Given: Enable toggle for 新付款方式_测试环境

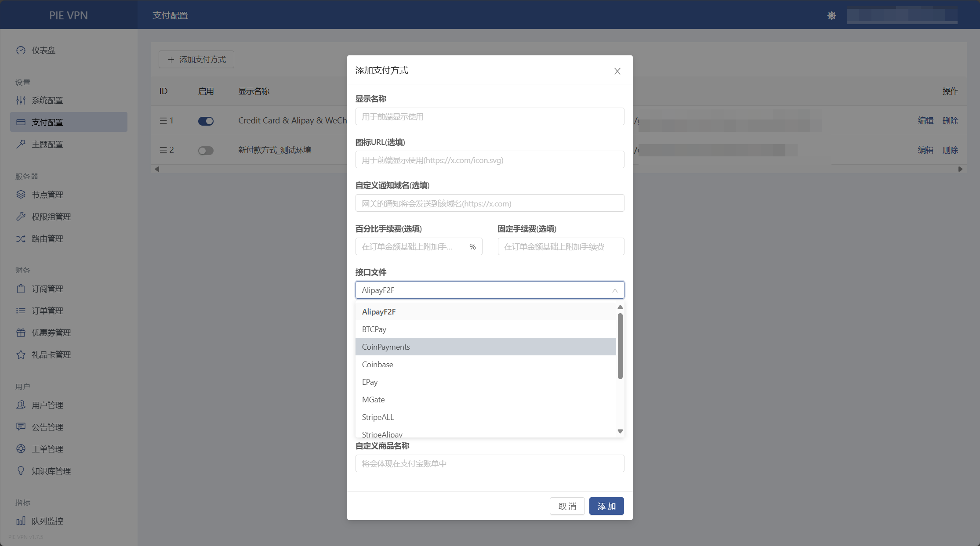Looking at the screenshot, I should (206, 151).
